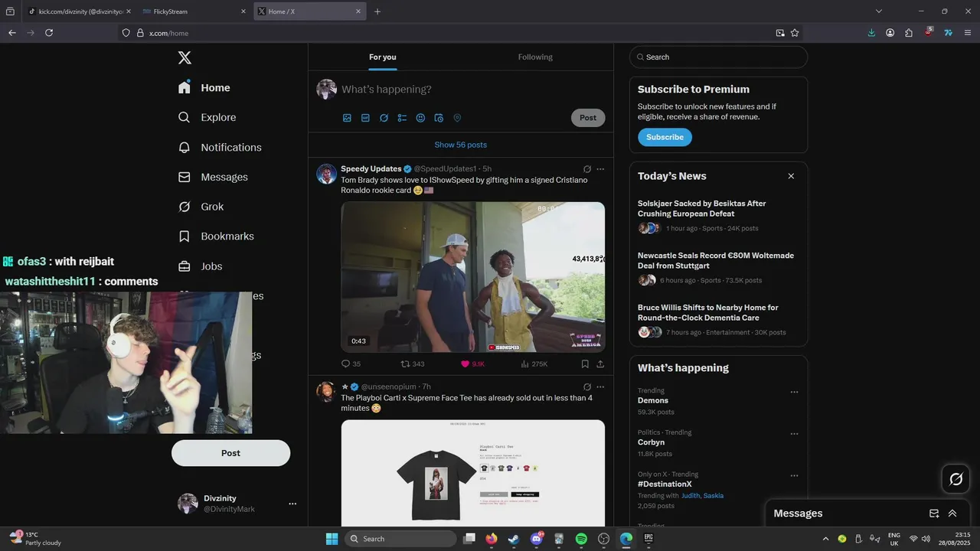Open more options on unseenopium post
The width and height of the screenshot is (980, 551).
600,387
